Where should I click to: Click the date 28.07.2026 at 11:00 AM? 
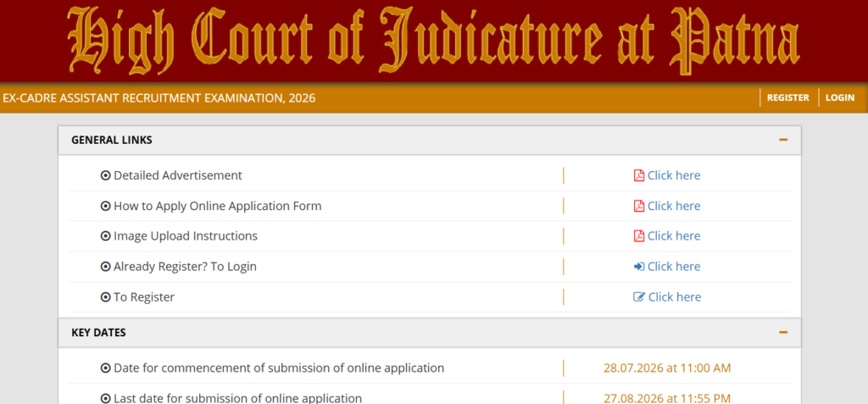tap(667, 368)
